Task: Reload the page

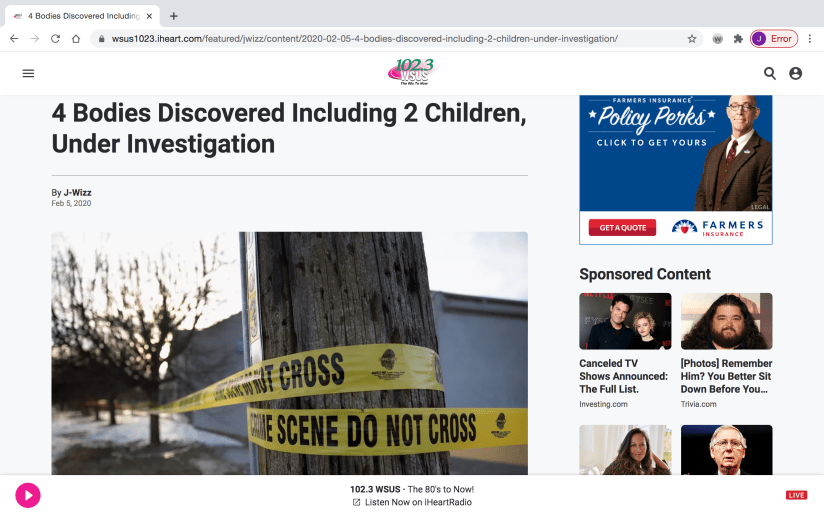Action: (55, 39)
